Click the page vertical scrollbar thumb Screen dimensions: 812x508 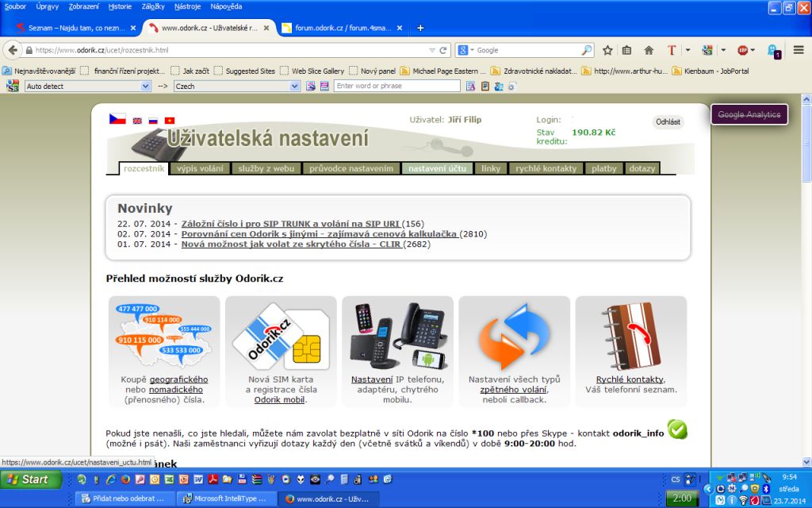806,144
